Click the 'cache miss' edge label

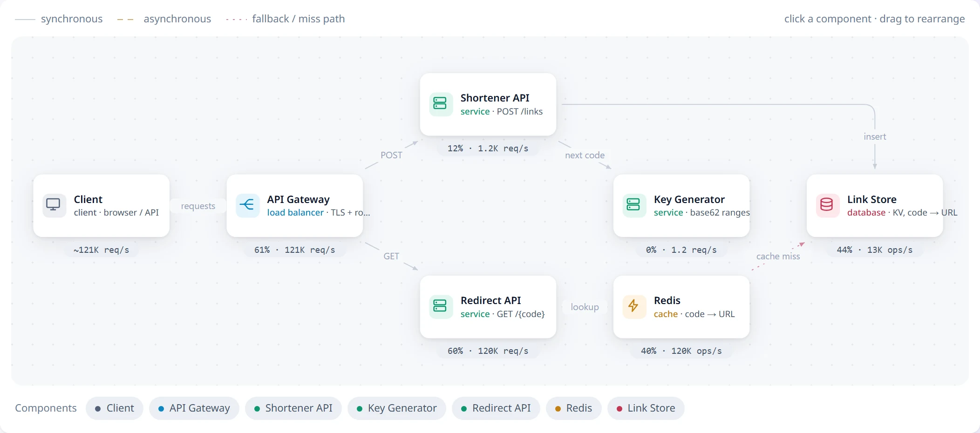(x=778, y=256)
